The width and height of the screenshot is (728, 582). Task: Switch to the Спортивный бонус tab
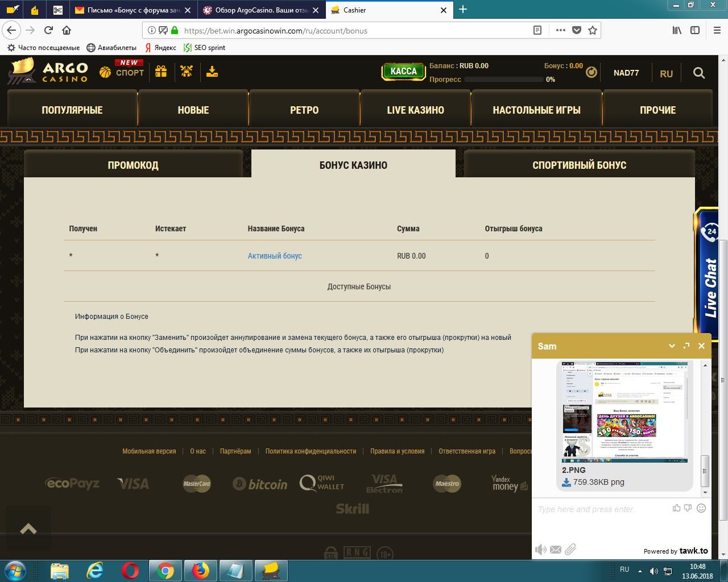580,164
